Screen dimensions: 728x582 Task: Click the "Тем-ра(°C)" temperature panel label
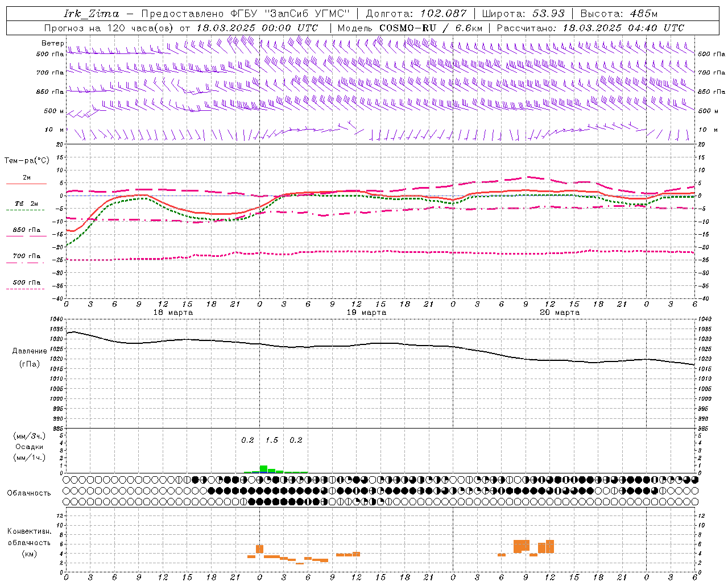pyautogui.click(x=27, y=161)
